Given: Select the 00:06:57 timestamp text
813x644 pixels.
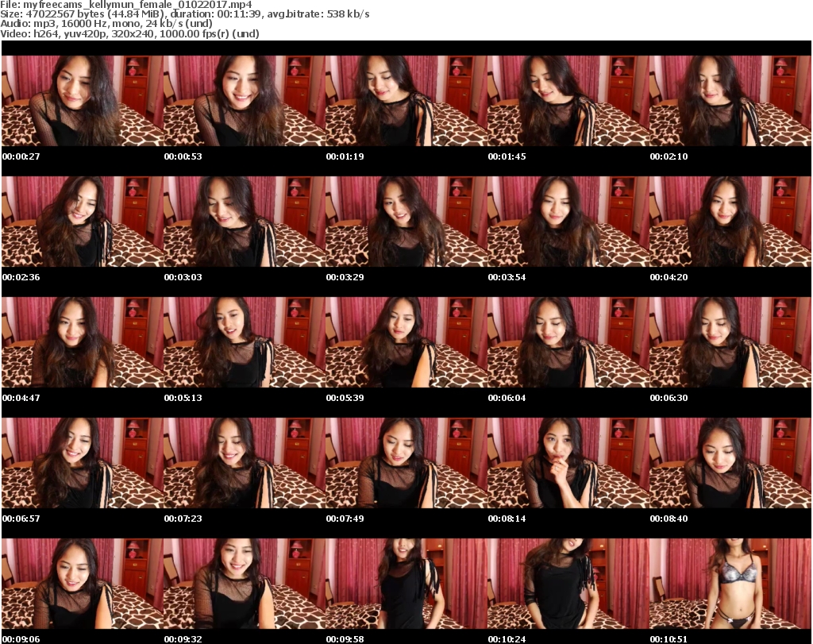Looking at the screenshot, I should pos(21,519).
